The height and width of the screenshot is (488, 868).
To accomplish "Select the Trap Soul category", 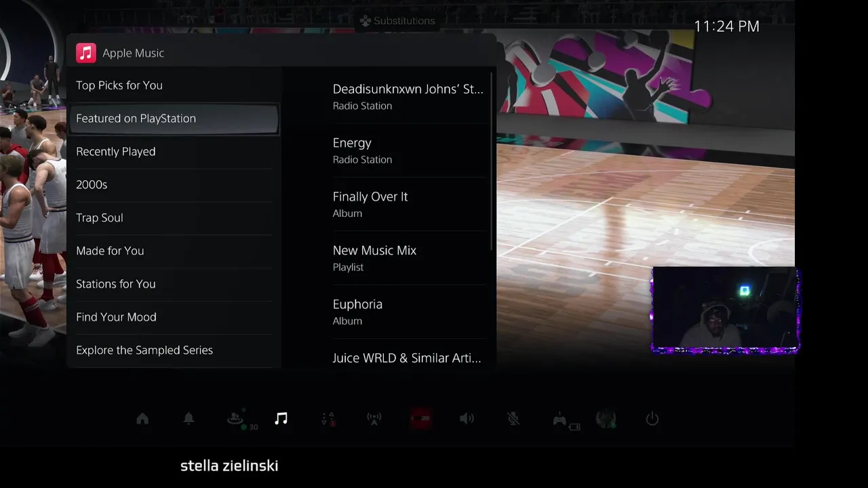I will pos(174,218).
